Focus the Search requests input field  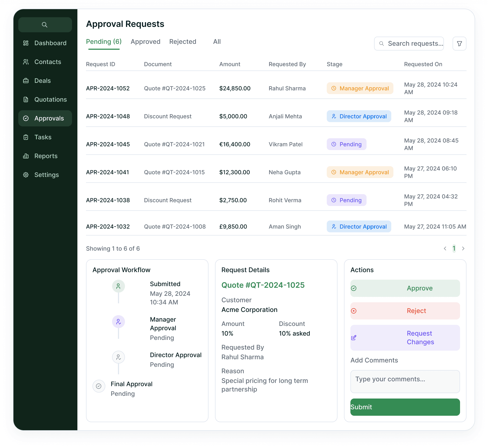409,44
